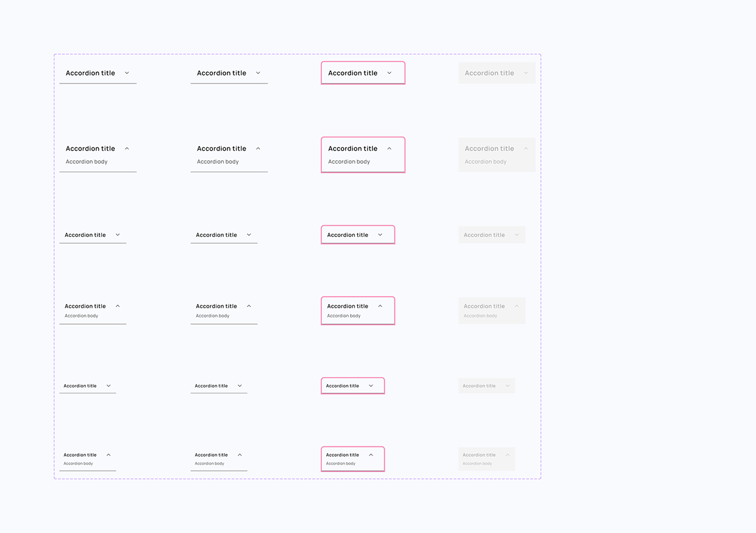Viewport: 756px width, 533px height.
Task: Click the chevron on the small collapsed accordion
Action: (x=109, y=385)
